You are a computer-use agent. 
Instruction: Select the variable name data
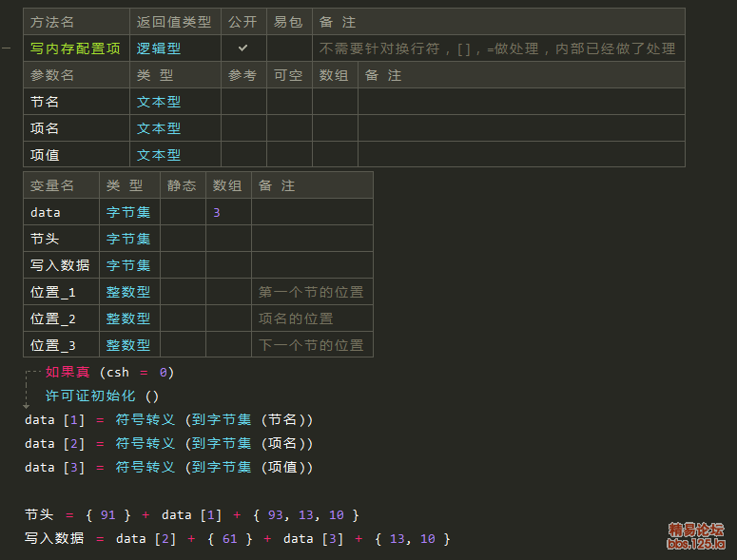click(45, 212)
